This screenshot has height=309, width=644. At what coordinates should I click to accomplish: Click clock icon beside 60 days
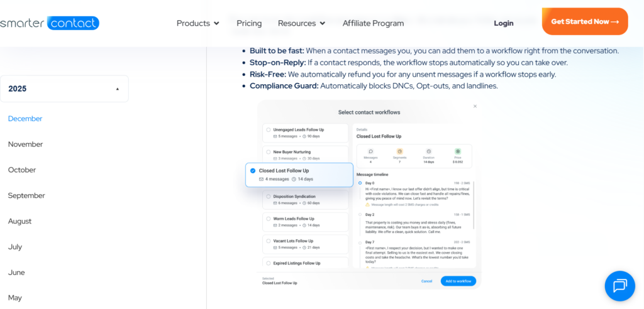click(x=304, y=203)
